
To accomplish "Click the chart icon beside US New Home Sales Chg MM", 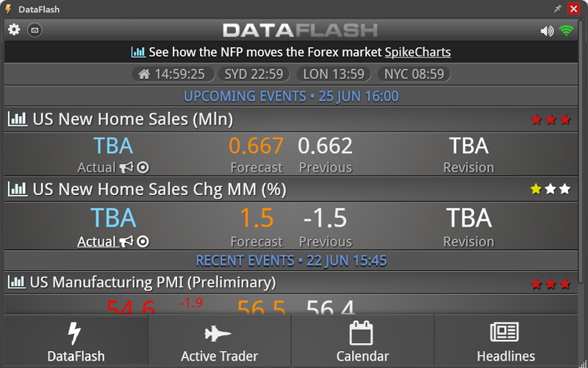I will [18, 189].
